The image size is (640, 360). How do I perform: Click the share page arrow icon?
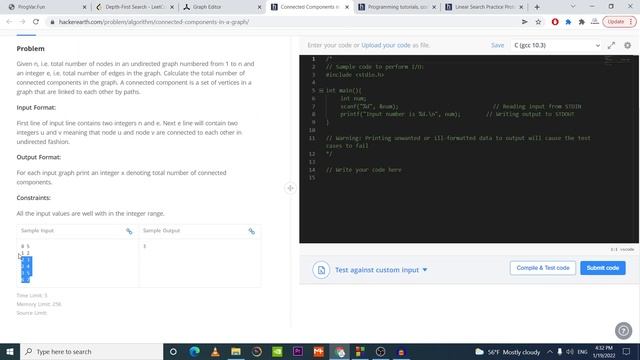point(525,22)
